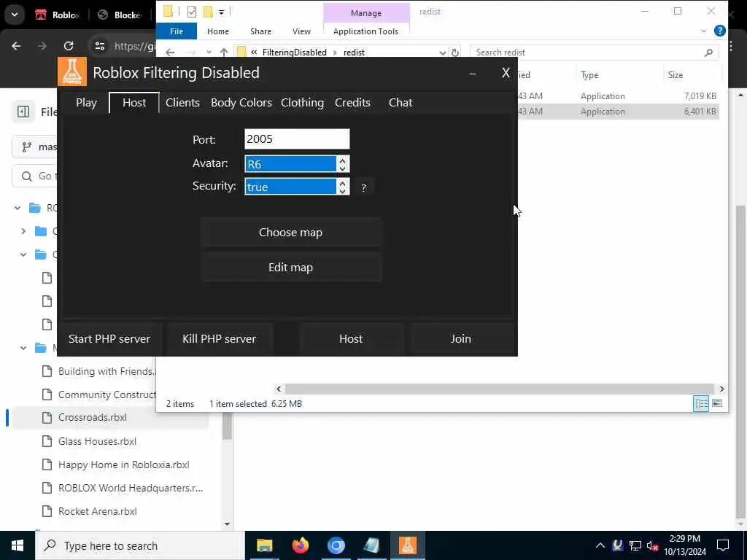Click the Explorer search magnifier icon
This screenshot has height=560, width=747.
(708, 52)
